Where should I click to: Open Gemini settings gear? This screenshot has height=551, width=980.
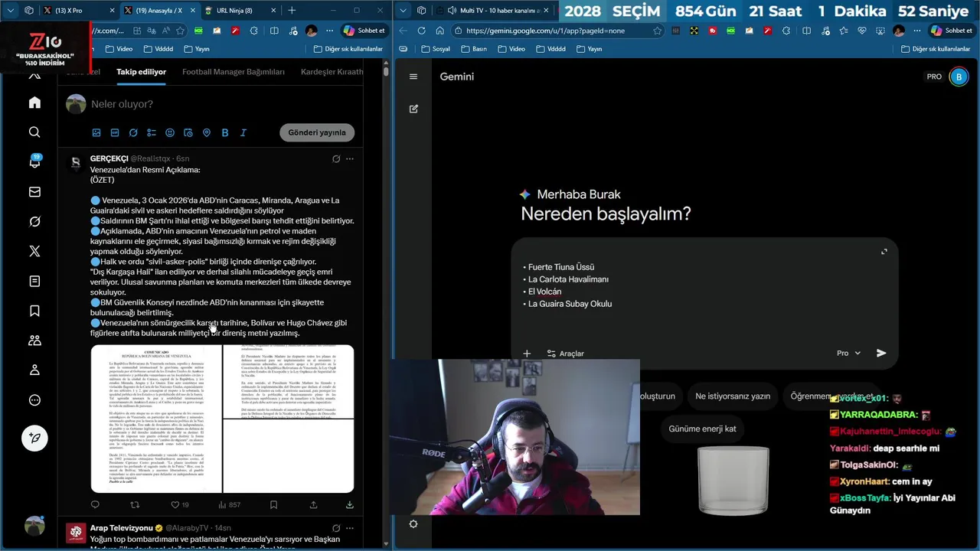[x=413, y=523]
